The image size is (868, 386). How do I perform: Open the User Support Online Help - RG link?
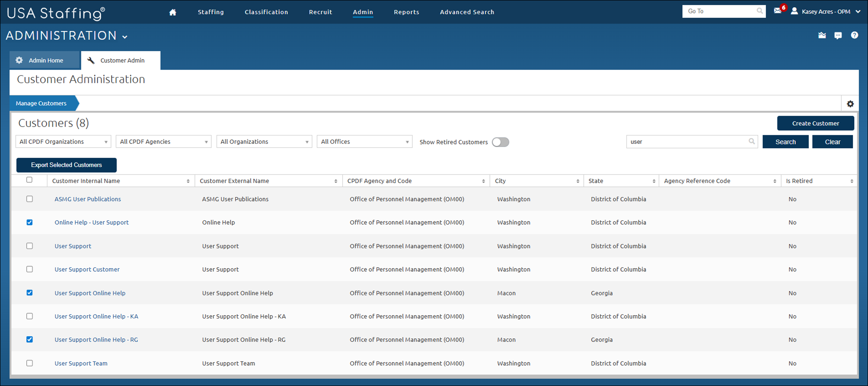96,339
